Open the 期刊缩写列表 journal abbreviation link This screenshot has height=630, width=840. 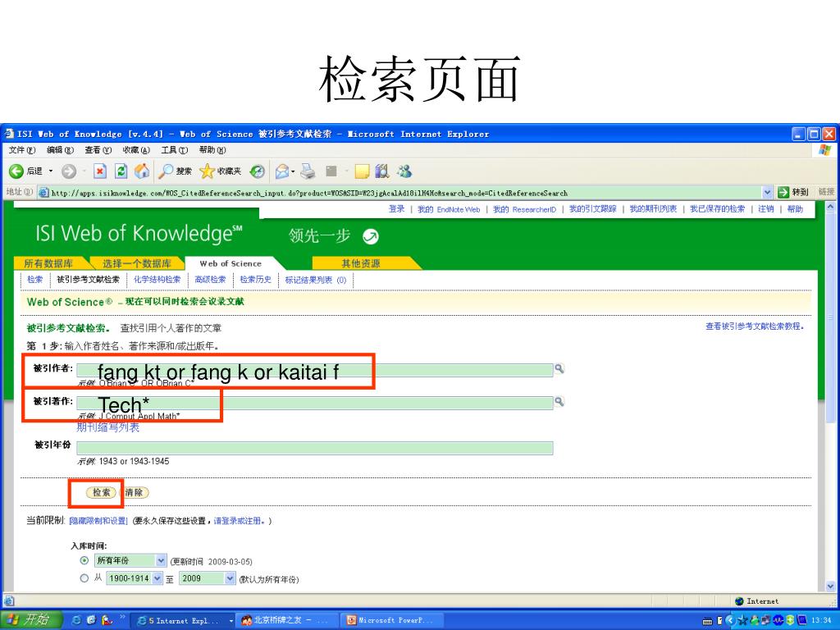point(107,427)
